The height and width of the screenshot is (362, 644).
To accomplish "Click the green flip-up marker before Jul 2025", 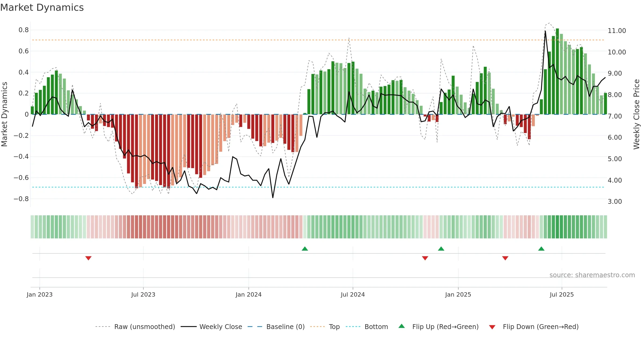I will click(x=541, y=249).
